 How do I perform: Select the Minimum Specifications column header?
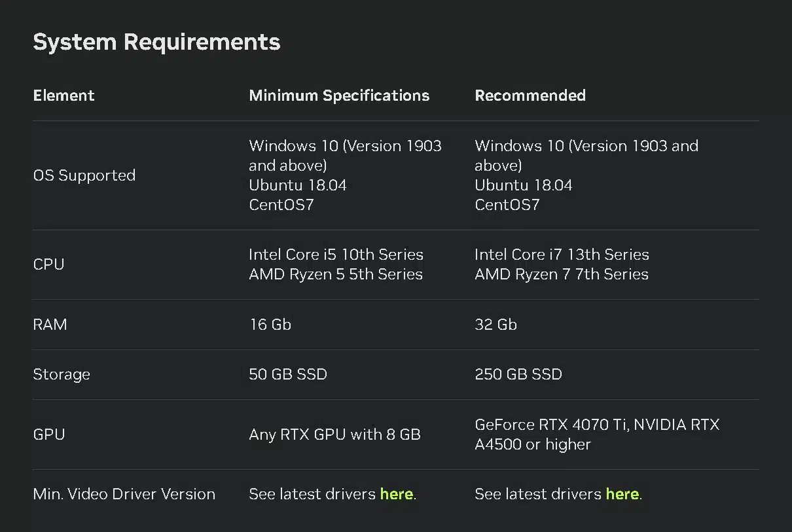pos(339,96)
